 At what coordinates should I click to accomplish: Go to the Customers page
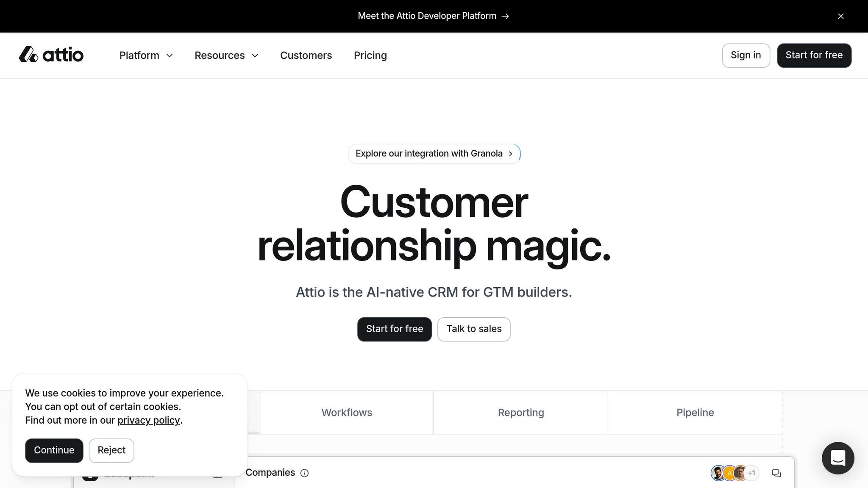[x=306, y=55]
